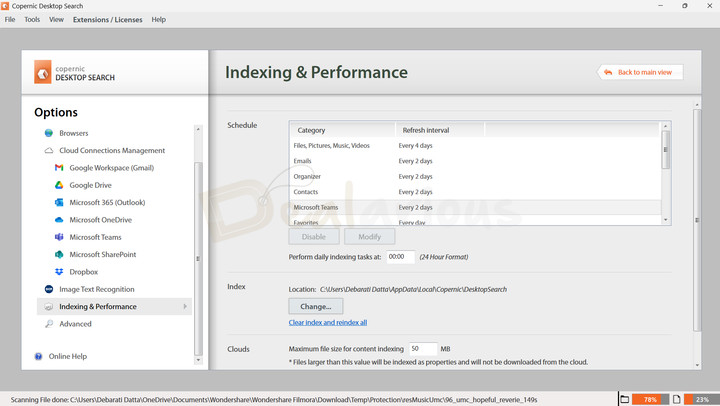Select Microsoft OneDrive option
720x406 pixels.
click(x=101, y=220)
